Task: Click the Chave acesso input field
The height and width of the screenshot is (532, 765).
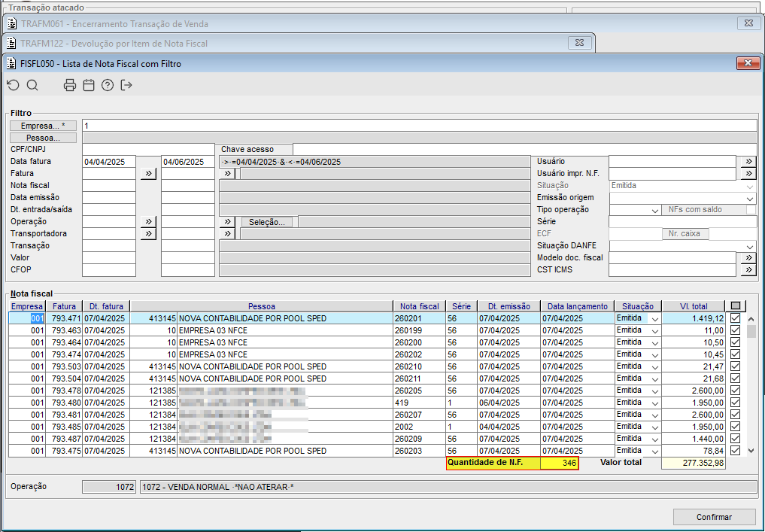Action: [525, 149]
